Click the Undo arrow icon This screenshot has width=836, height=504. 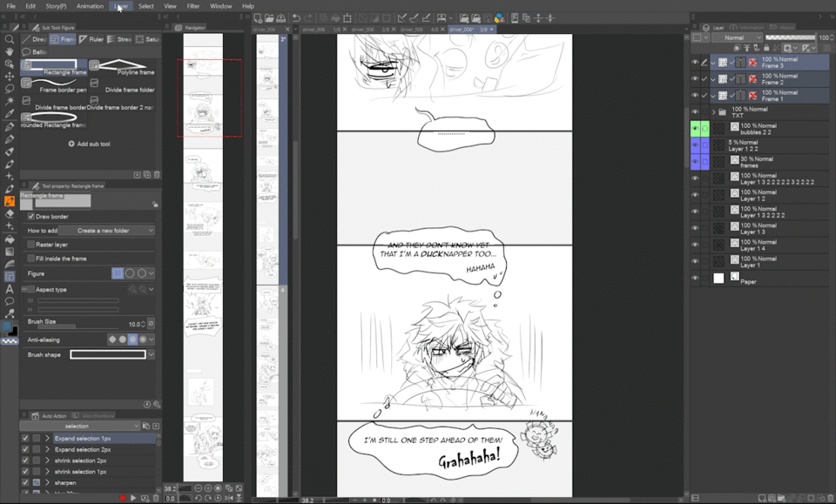[x=296, y=18]
